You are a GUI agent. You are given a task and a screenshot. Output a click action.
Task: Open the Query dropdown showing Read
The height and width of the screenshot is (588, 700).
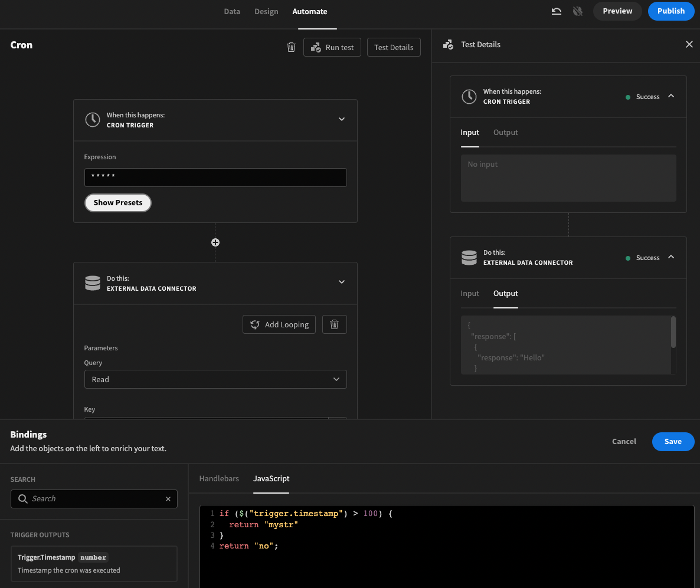pos(215,379)
